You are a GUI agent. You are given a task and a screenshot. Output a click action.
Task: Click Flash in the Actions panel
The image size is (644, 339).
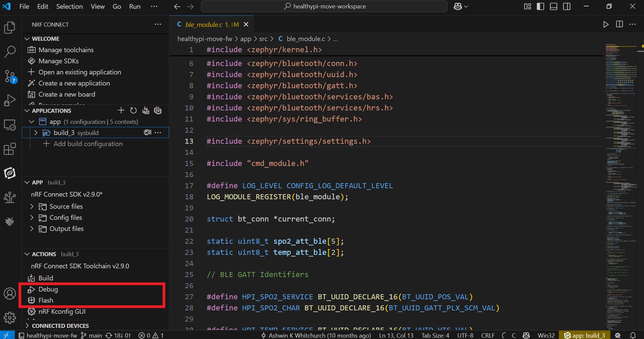point(46,300)
